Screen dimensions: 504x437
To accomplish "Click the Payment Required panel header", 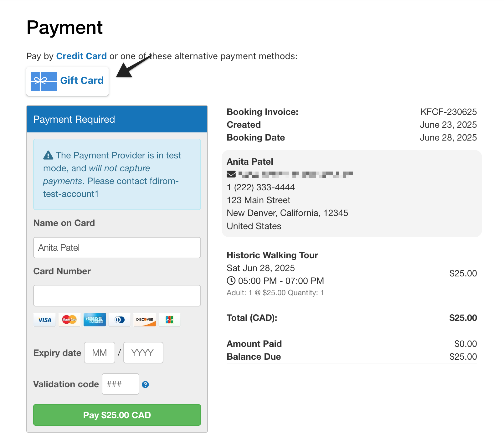I will pos(117,119).
